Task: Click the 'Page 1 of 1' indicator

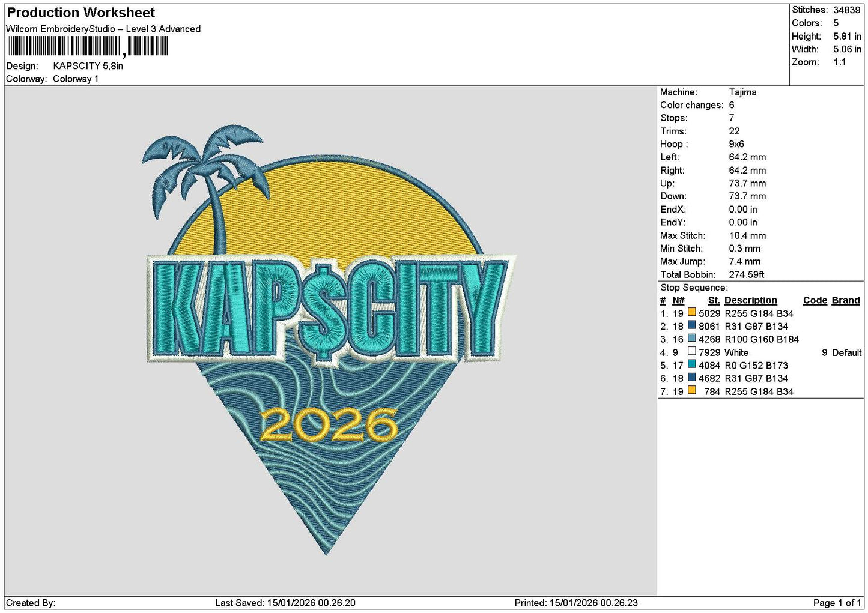Action: pyautogui.click(x=837, y=603)
